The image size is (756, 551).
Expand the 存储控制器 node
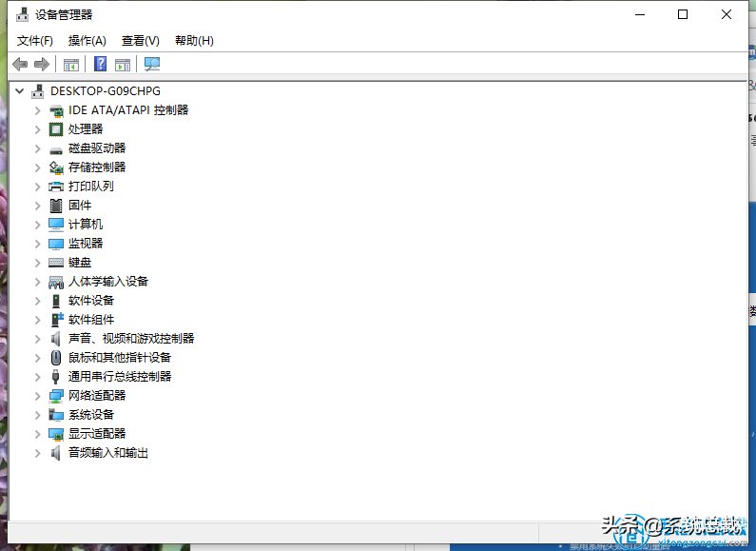(x=38, y=167)
